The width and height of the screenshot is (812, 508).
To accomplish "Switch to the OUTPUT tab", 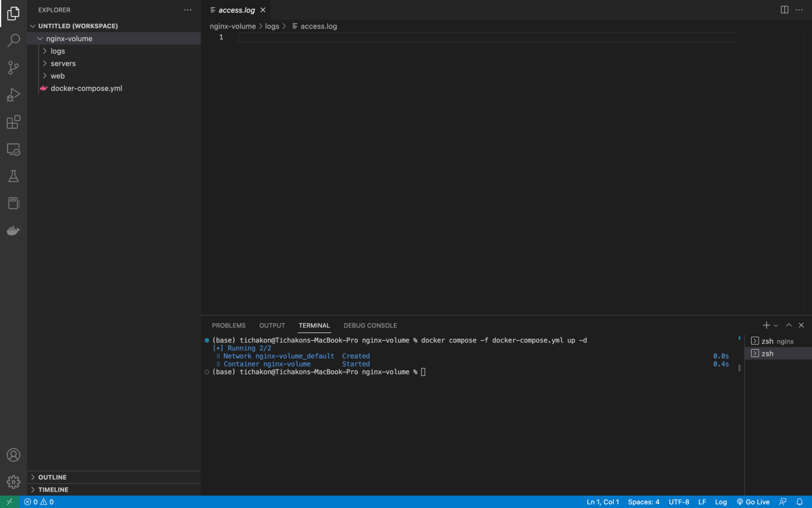I will [272, 325].
